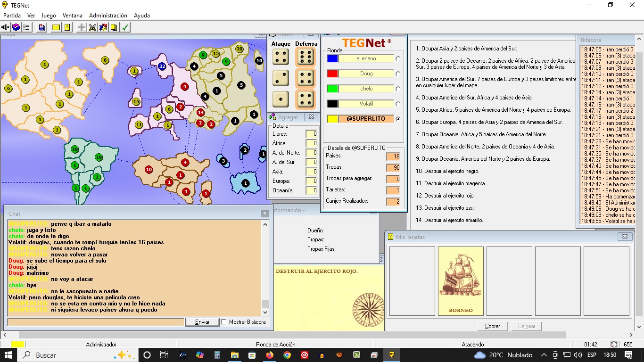Viewport: 644px width, 362px height.
Task: Click the save game floppy disk icon
Action: pyautogui.click(x=42, y=27)
